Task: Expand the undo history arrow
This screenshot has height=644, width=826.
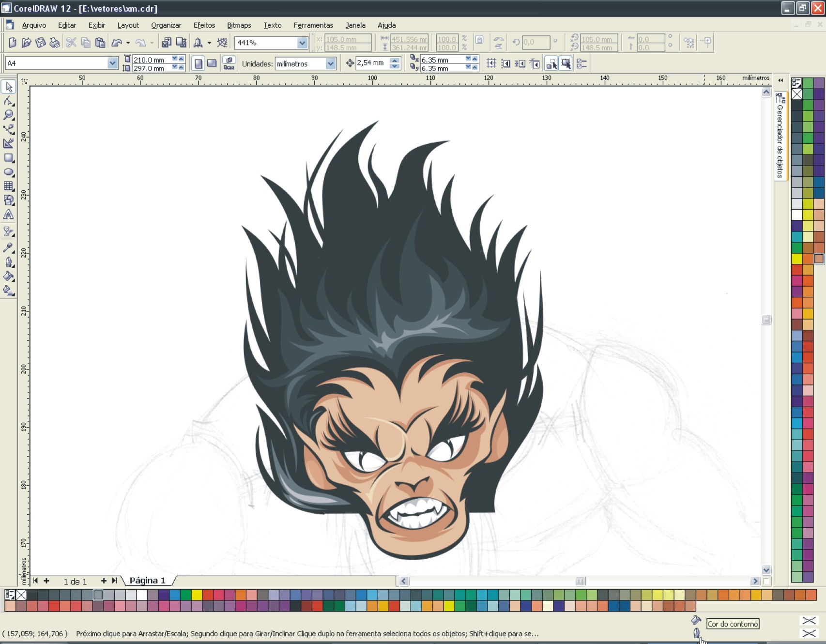Action: tap(128, 43)
